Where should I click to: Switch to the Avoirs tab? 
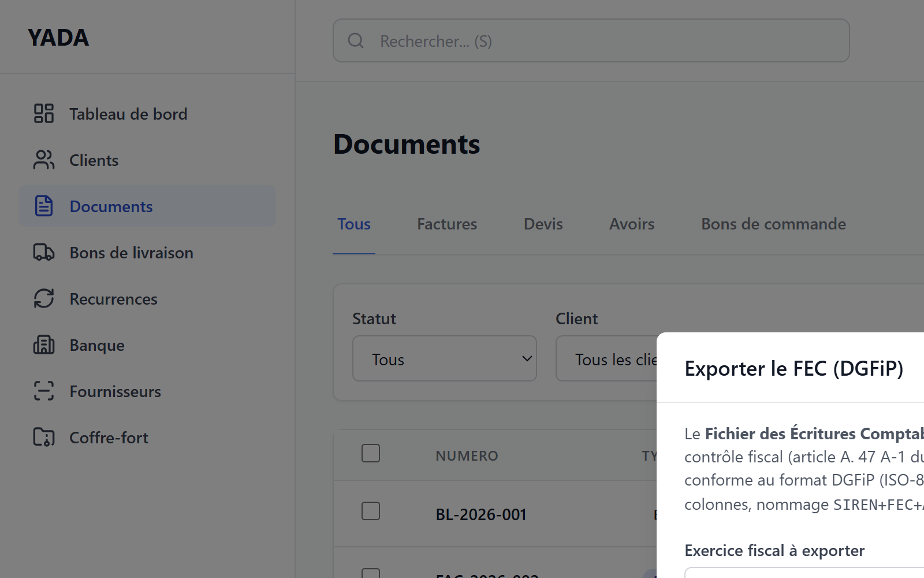tap(632, 224)
